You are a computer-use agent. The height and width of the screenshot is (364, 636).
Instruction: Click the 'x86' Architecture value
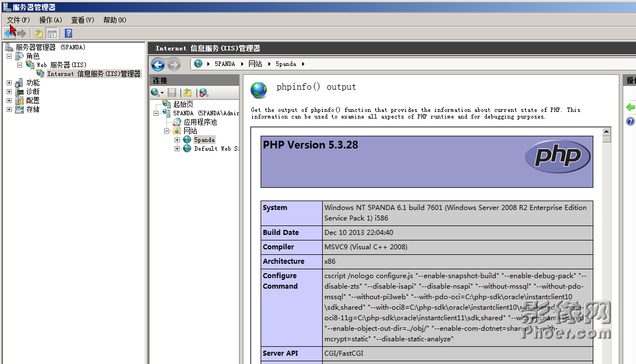pyautogui.click(x=330, y=262)
